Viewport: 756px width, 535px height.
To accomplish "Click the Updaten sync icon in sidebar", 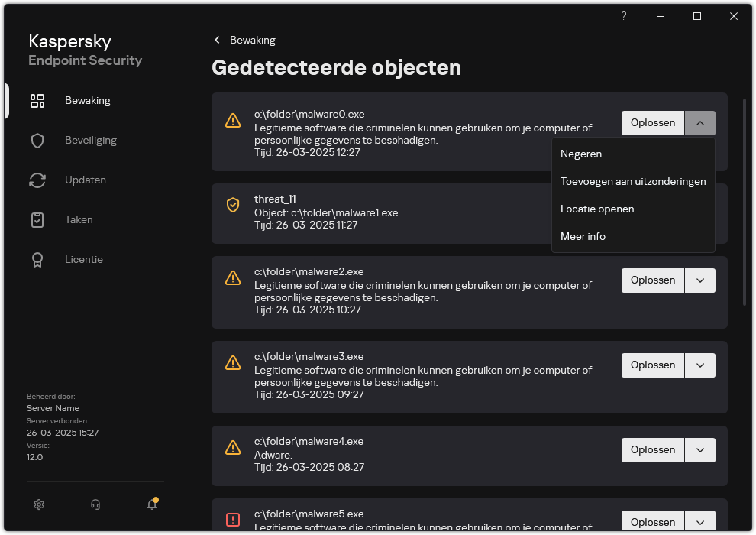I will (x=37, y=180).
